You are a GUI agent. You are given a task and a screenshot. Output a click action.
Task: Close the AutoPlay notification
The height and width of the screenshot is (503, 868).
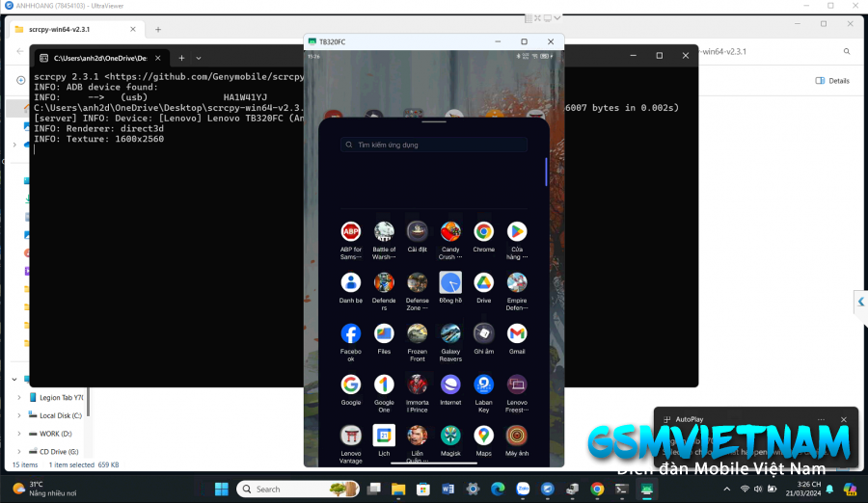coord(844,419)
